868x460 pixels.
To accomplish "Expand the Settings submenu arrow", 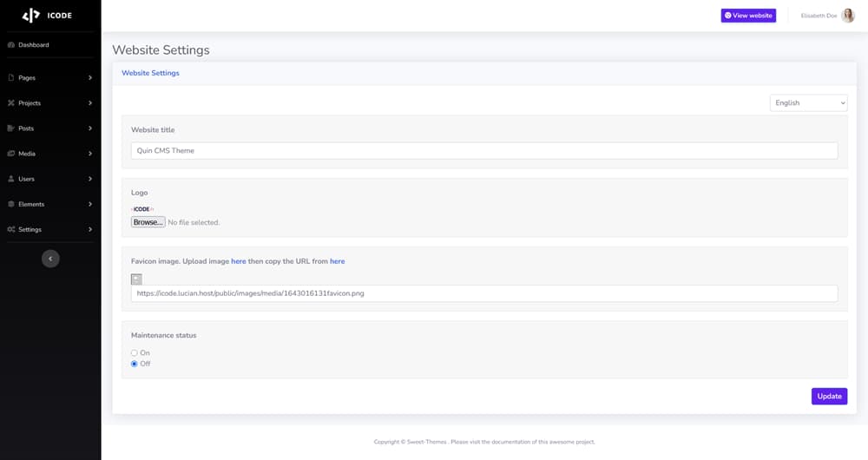I will point(90,229).
